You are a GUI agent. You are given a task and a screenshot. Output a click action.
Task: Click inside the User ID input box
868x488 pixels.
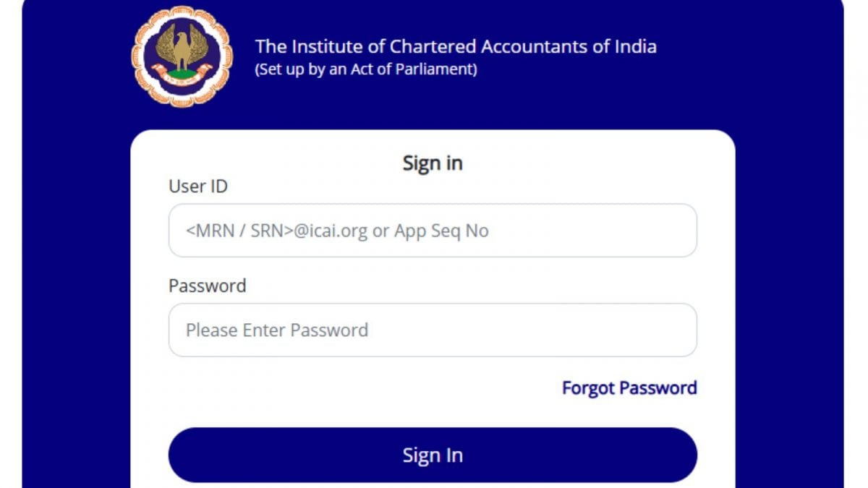pos(433,230)
